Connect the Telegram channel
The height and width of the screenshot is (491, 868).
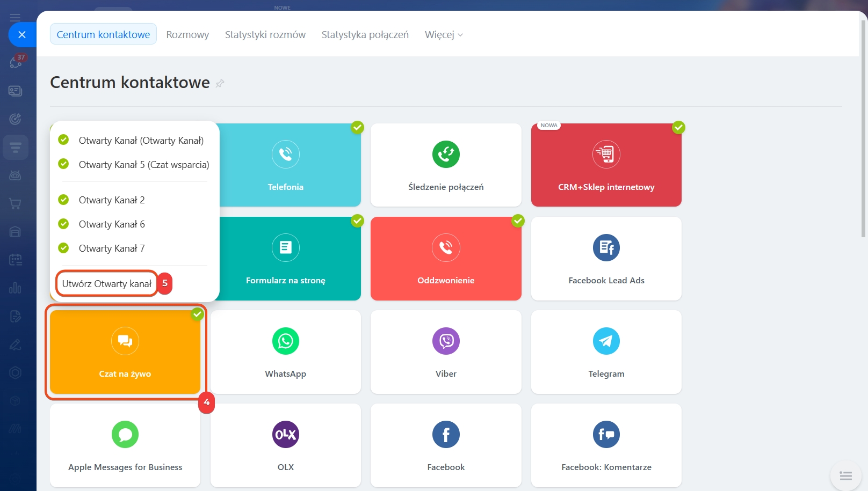point(606,352)
